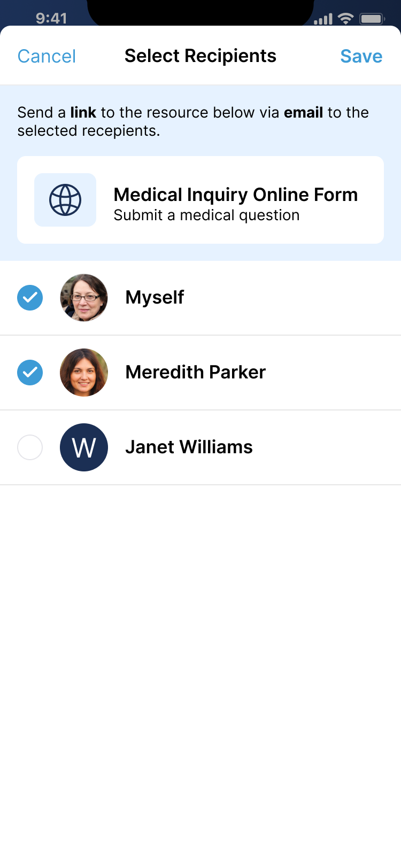Tap the globe icon on the resource card

[65, 200]
